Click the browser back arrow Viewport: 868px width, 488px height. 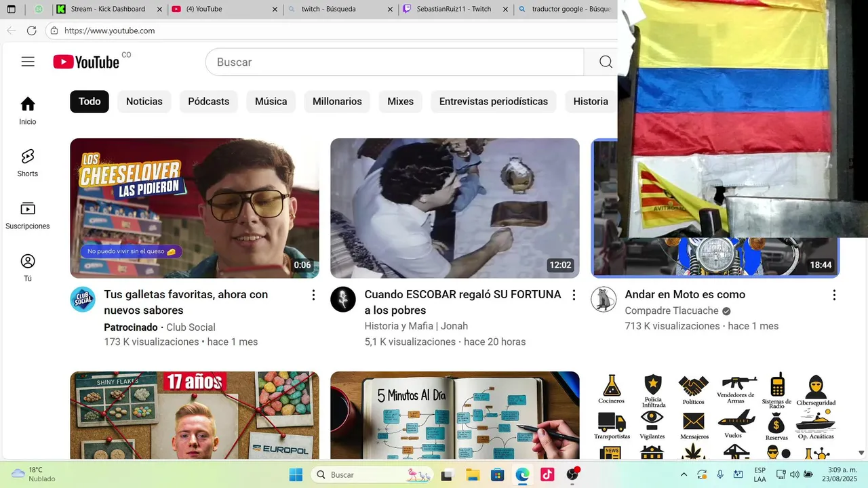coord(11,30)
